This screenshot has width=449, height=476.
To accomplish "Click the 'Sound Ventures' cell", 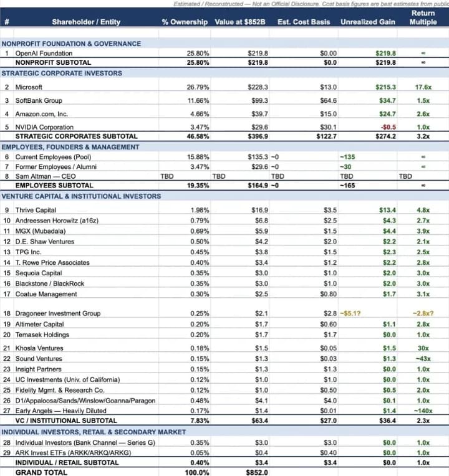I will 39,359.
